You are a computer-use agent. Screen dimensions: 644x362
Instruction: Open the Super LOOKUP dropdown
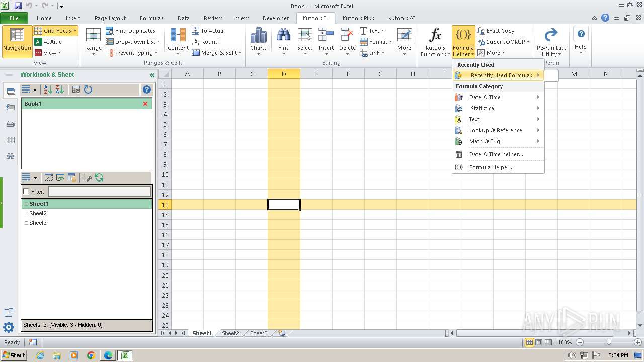point(503,42)
